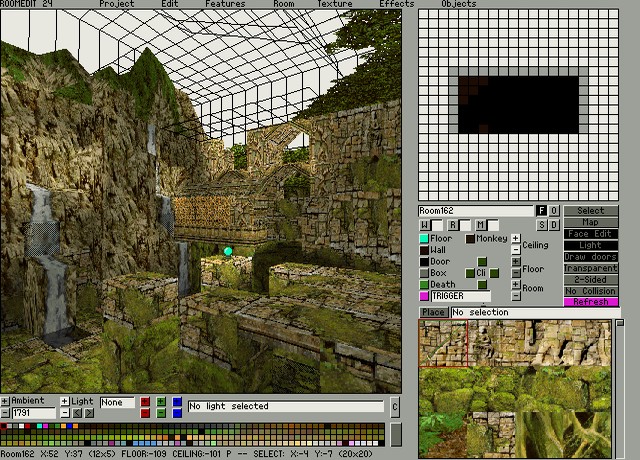Click the F flip room button
Viewport: 640px width, 460px height.
tap(542, 211)
